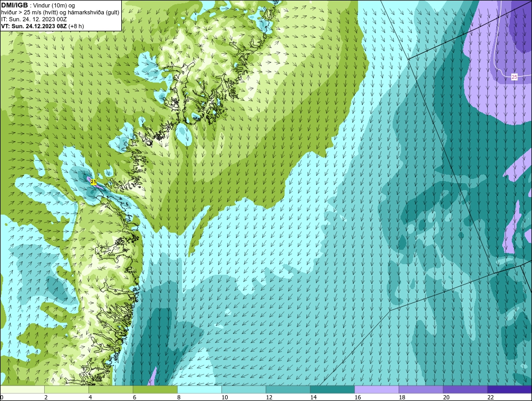Viewport: 532px width, 401px height.
Task: Click the 12-14 m/s teal legend swatch
Action: coord(288,389)
